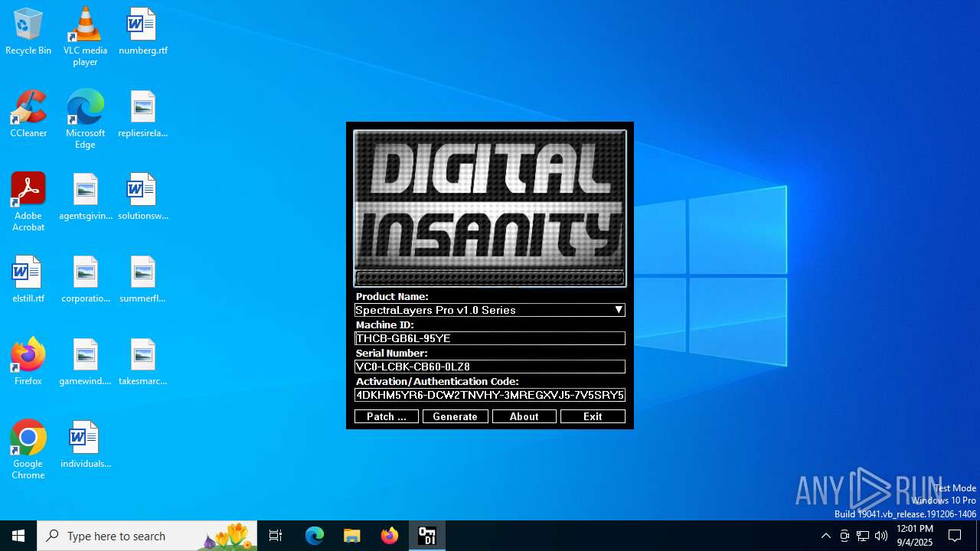Select the agentsgivin... image file
Image resolution: width=980 pixels, height=551 pixels.
85,197
